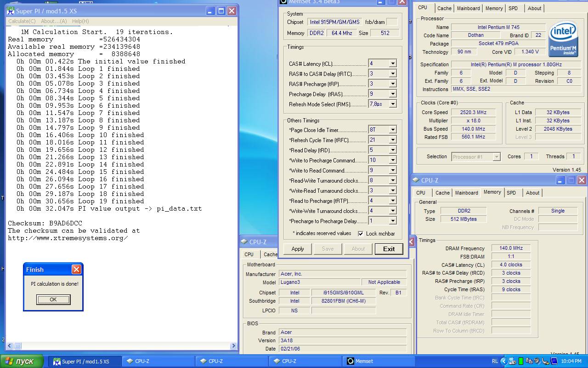Open Write-Read Turnaround clocks dropdown
This screenshot has height=368, width=588.
tap(393, 190)
